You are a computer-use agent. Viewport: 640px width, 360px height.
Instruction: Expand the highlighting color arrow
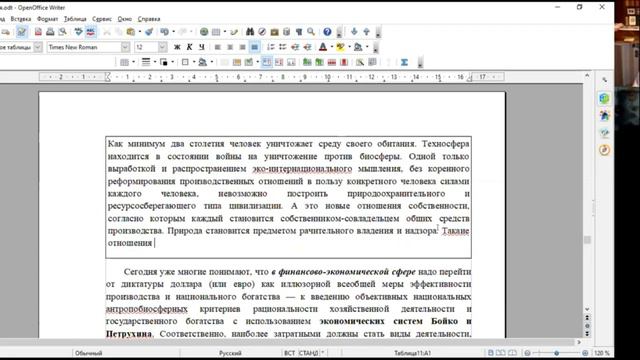click(349, 47)
